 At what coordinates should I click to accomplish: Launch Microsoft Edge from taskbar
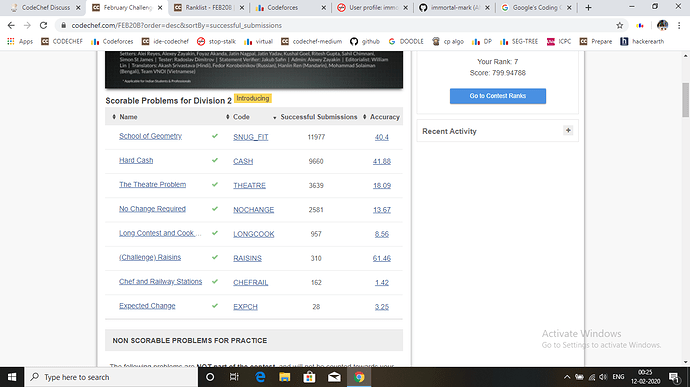tap(260, 377)
